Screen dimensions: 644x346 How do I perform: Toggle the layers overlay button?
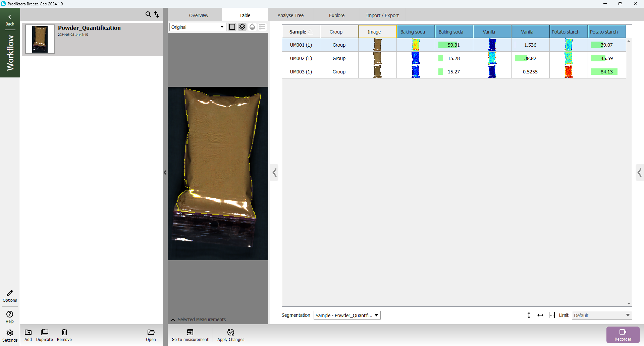tap(242, 27)
